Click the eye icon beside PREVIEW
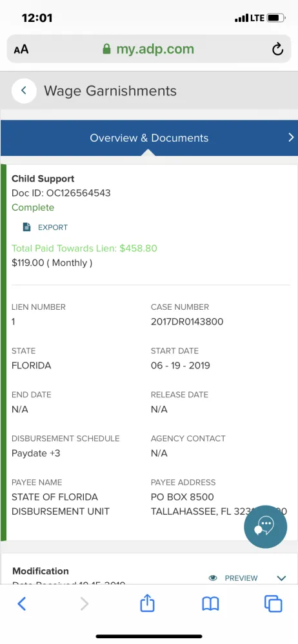The height and width of the screenshot is (644, 298). click(213, 578)
